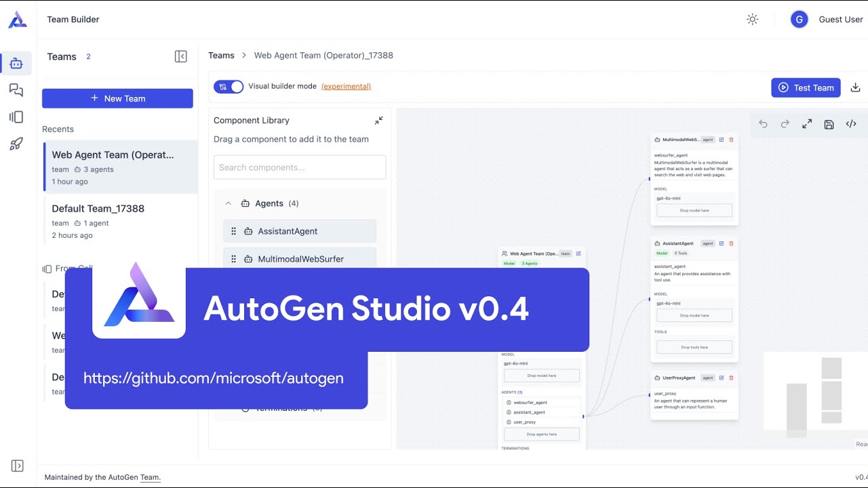Save the team using the save icon
Screen dimensions: 868x488
click(829, 125)
